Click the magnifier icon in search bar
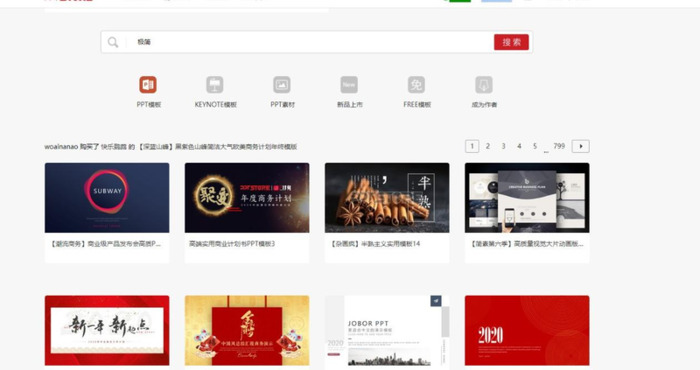The image size is (700, 370). (113, 42)
